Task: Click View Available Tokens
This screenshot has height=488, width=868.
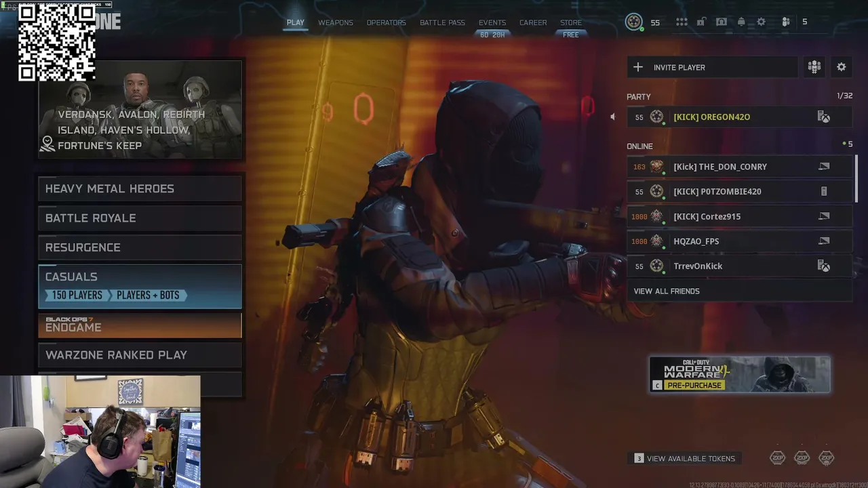Action: (684, 458)
